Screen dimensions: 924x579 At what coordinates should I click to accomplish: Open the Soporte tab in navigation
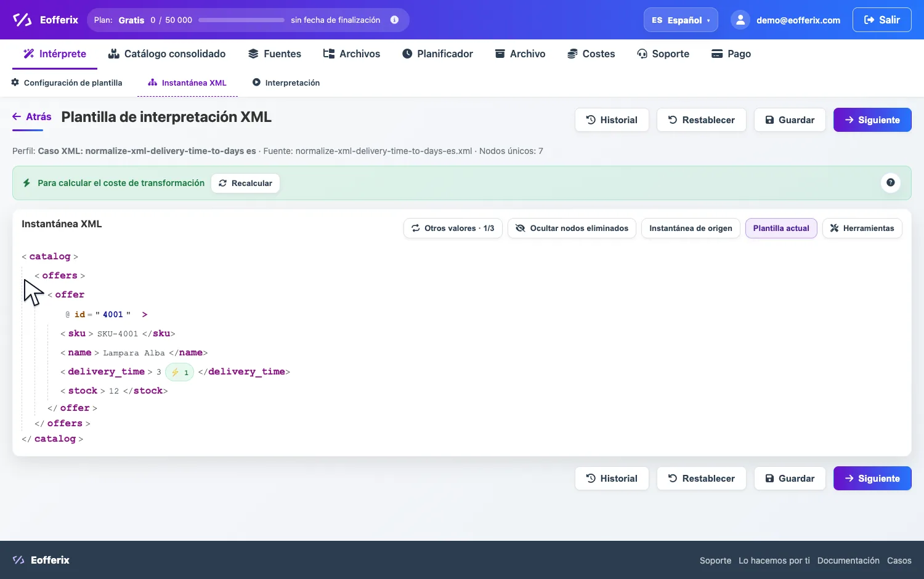click(663, 54)
